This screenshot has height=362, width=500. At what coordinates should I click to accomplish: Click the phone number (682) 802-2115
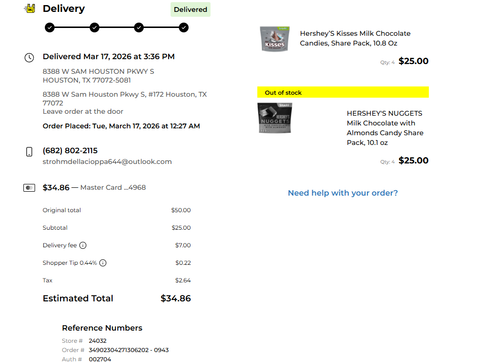coord(70,151)
